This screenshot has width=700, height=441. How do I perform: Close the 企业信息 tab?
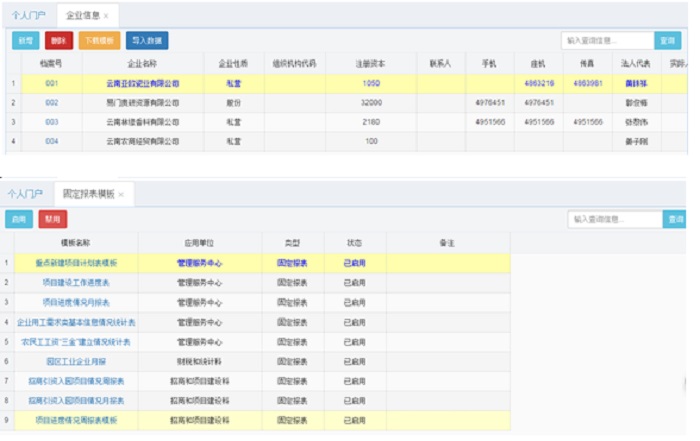[x=106, y=16]
